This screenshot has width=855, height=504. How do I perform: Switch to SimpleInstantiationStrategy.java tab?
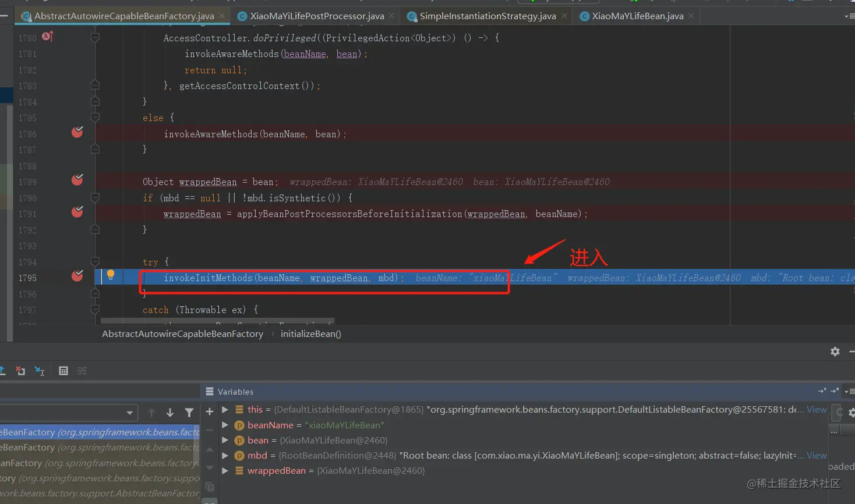click(x=487, y=16)
